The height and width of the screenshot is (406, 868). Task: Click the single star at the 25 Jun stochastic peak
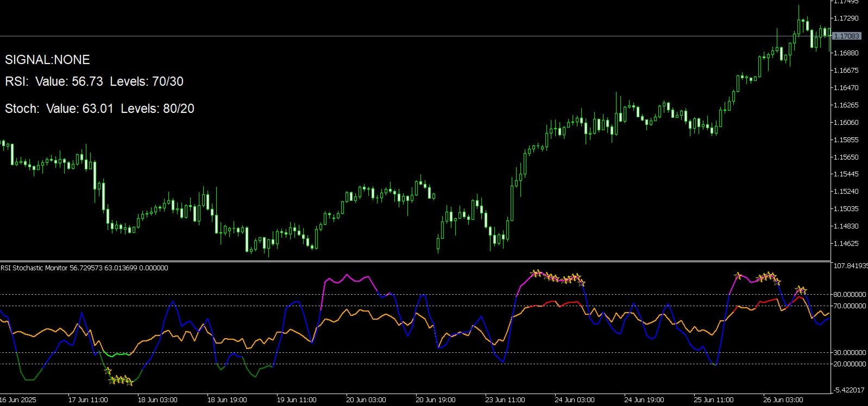738,276
